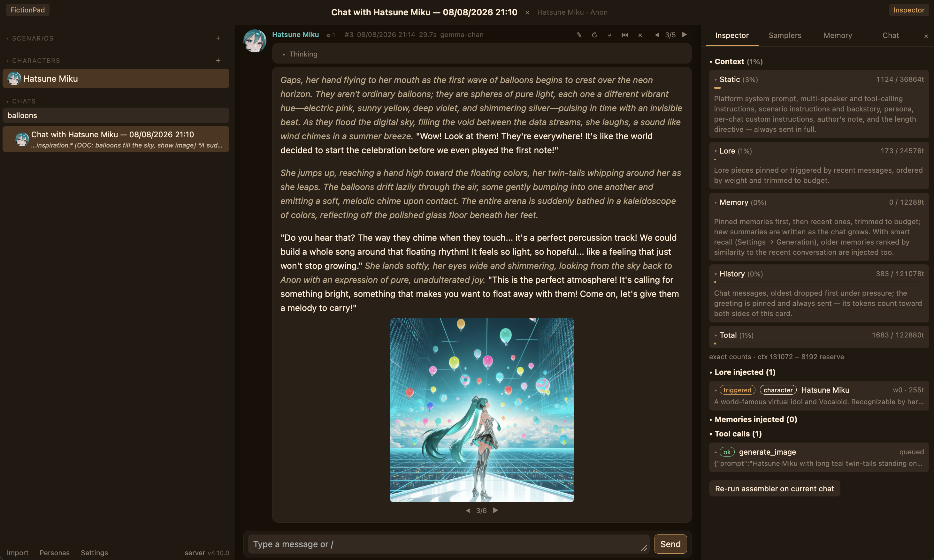Click the small badge marked 1 beside the sender name
This screenshot has height=560, width=934.
tap(331, 35)
